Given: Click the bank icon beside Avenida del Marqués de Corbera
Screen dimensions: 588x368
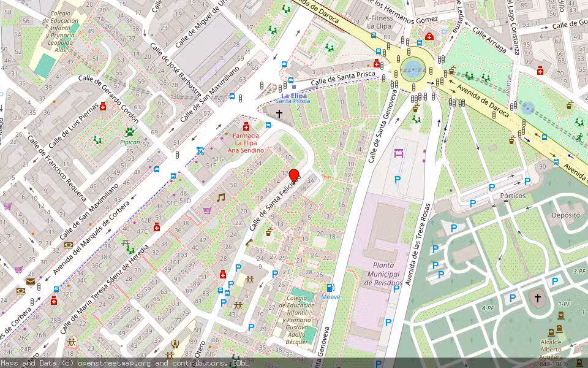Looking at the screenshot, I should coord(68,245).
